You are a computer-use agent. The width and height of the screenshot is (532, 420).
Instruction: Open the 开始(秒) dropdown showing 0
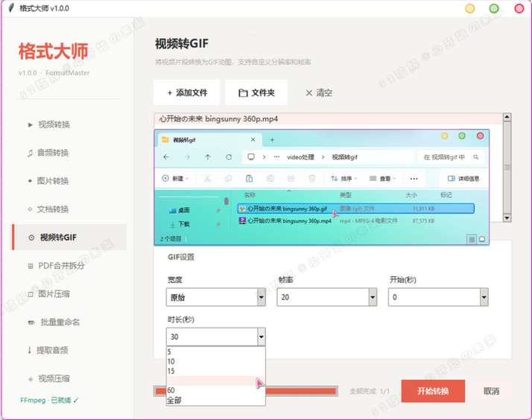click(x=438, y=297)
